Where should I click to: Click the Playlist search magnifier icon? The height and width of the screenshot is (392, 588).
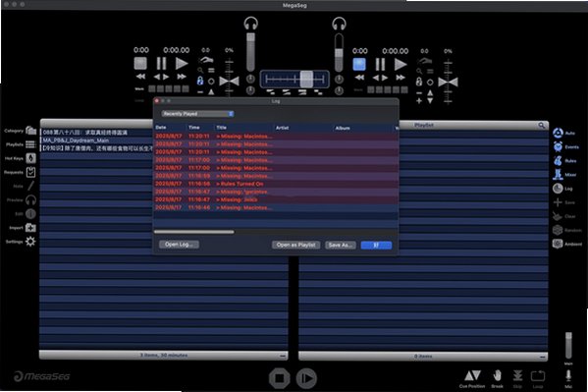[x=541, y=125]
